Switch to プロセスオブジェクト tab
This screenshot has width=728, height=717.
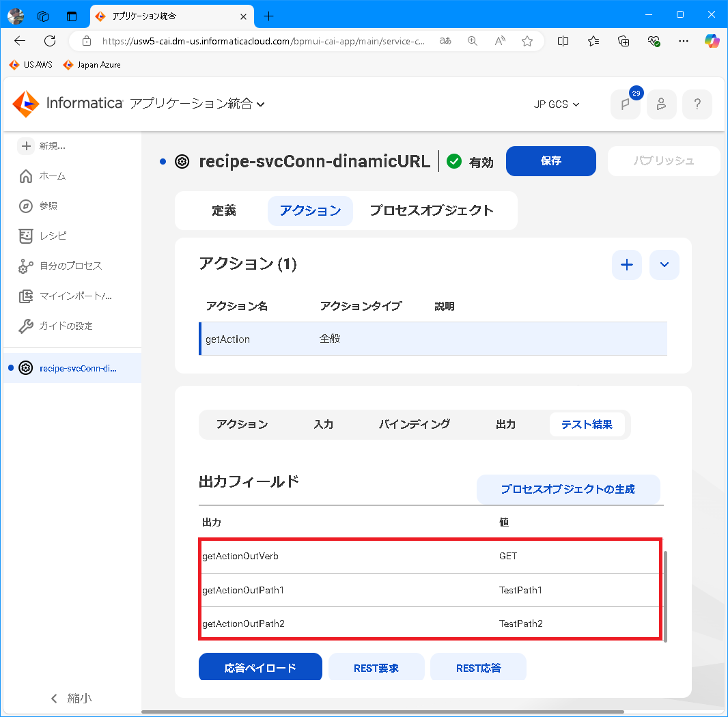pos(432,211)
